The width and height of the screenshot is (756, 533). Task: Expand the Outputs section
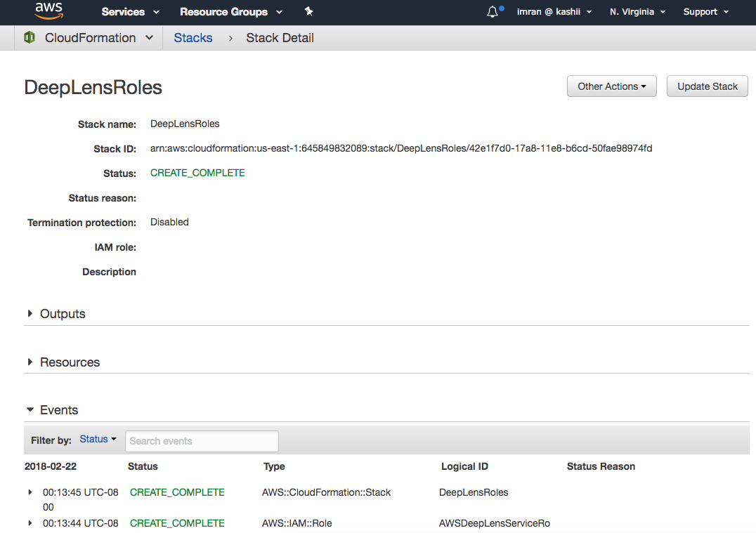30,314
